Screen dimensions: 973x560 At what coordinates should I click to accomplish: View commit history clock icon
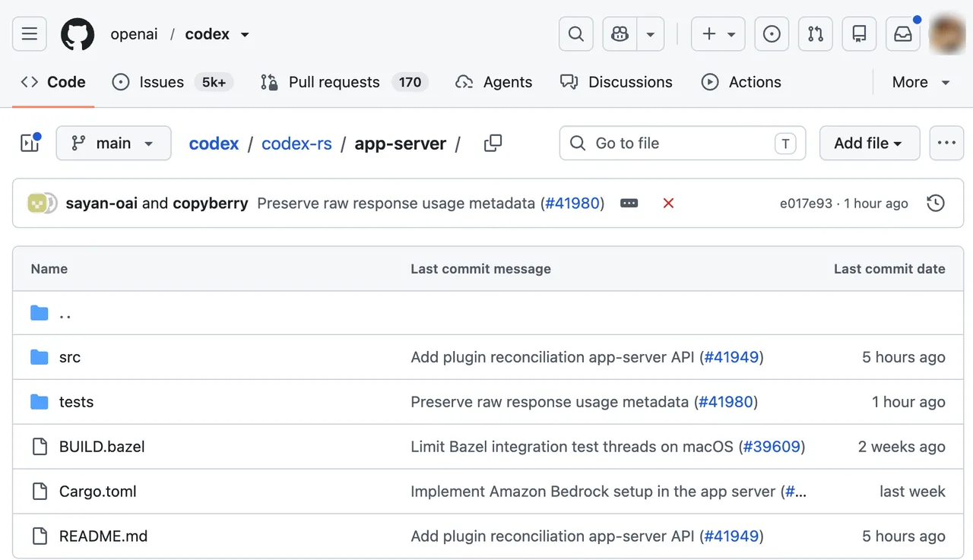coord(936,203)
